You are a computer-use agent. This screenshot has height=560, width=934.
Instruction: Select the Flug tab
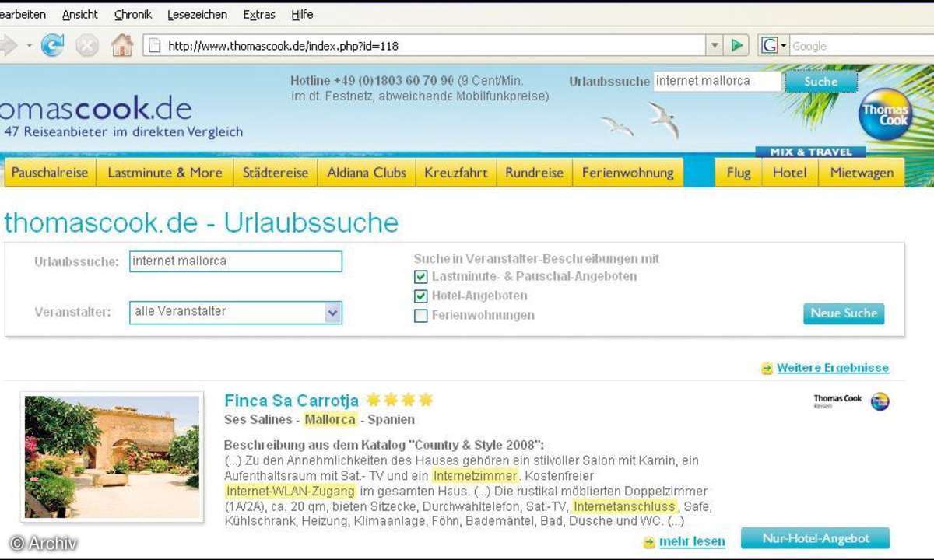739,173
